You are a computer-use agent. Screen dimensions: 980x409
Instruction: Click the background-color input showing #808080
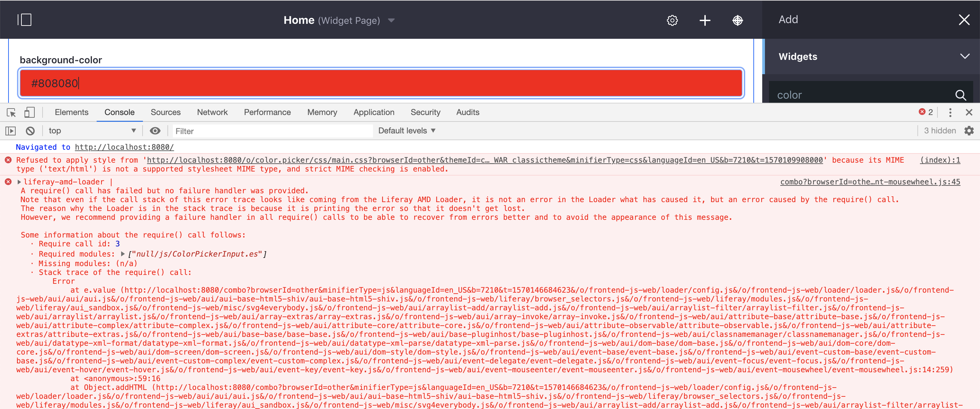[x=381, y=83]
